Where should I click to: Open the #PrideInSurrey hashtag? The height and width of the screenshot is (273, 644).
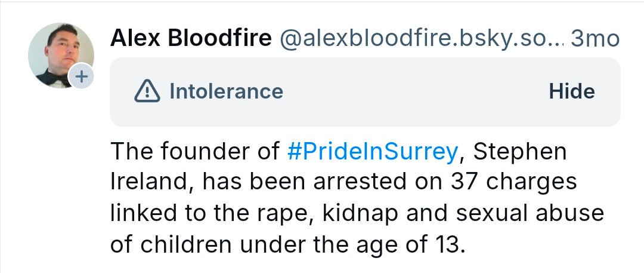click(x=371, y=153)
